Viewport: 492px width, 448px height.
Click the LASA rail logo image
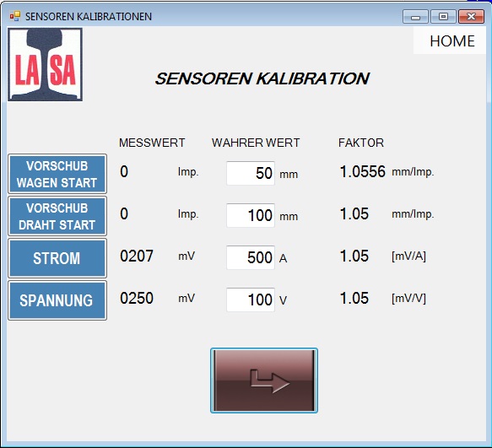[46, 64]
